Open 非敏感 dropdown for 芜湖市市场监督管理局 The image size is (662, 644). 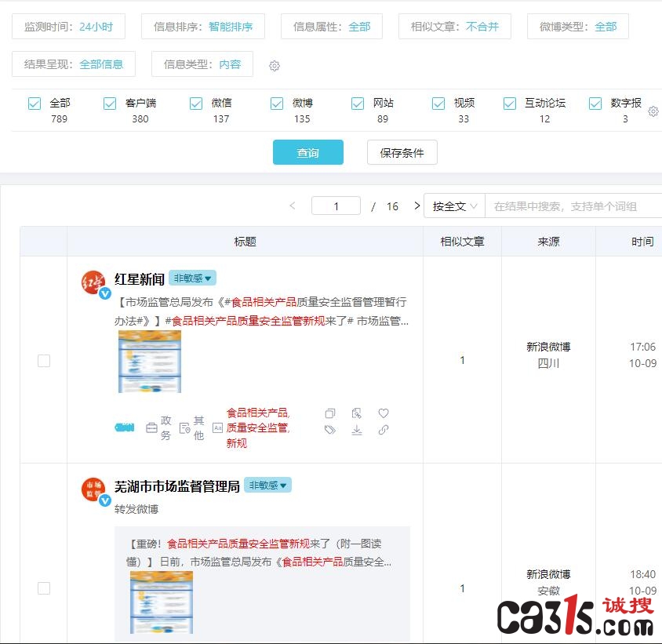tap(267, 486)
